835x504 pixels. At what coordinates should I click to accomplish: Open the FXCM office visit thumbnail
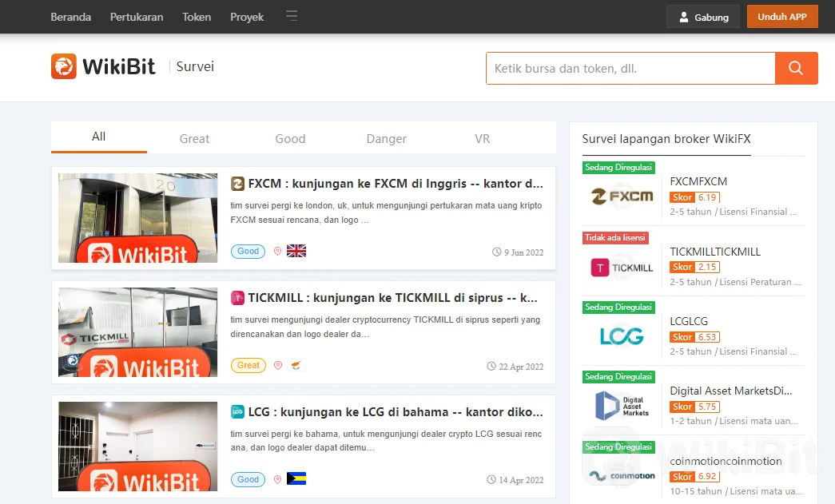pos(137,218)
